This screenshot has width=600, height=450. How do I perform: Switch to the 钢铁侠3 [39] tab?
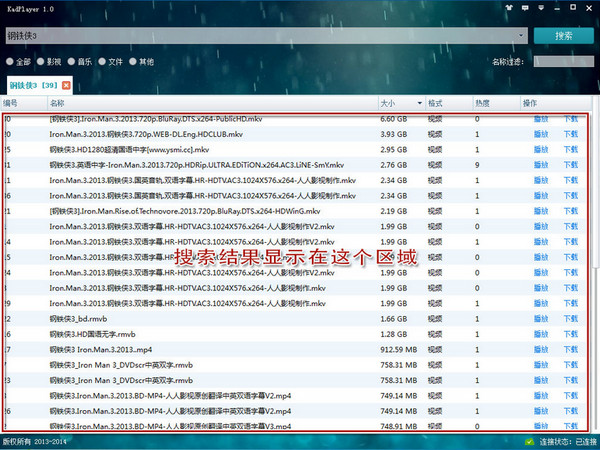33,85
